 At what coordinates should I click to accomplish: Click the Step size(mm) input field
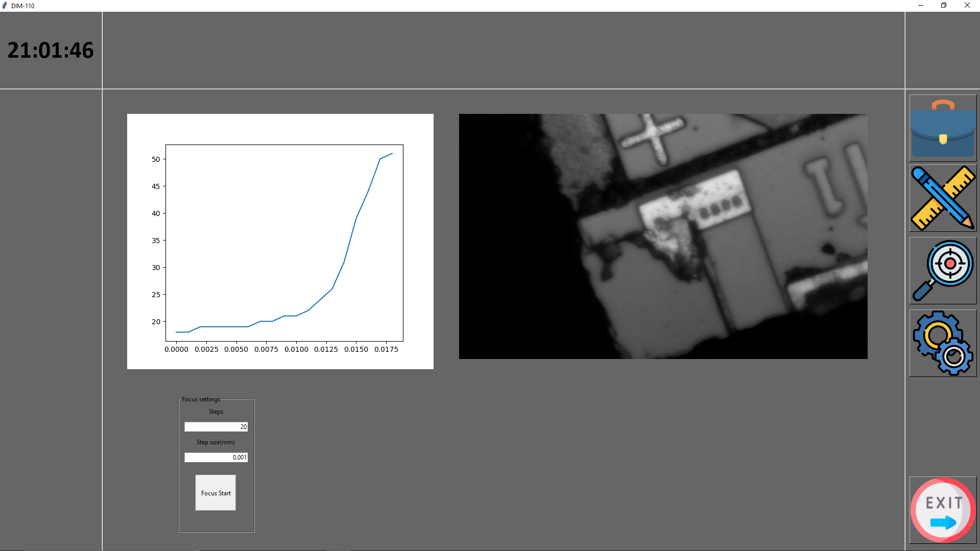click(x=216, y=458)
